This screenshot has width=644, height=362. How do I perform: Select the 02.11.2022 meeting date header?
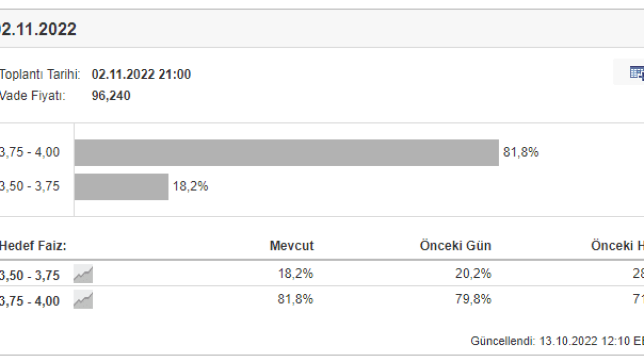tap(38, 29)
